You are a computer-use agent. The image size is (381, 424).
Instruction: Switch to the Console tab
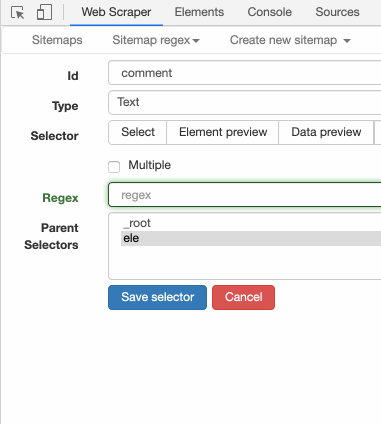tap(269, 12)
